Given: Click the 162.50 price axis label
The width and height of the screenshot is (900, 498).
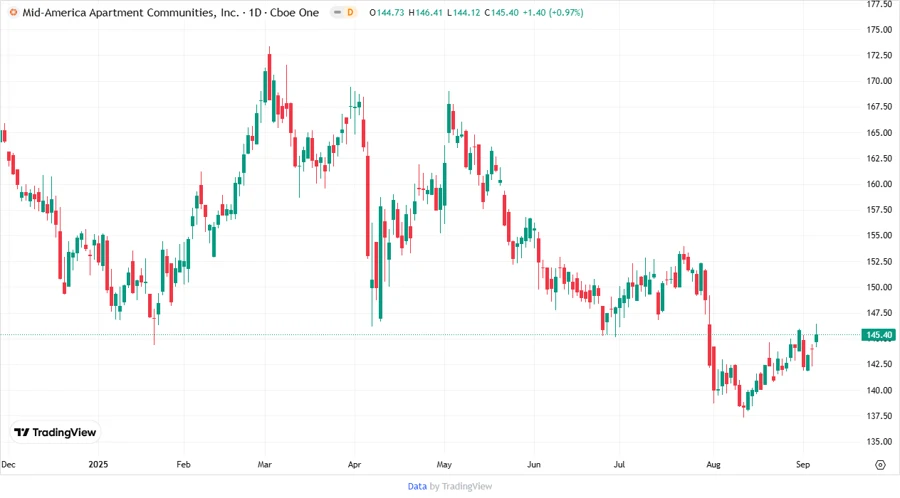Looking at the screenshot, I should click(879, 158).
